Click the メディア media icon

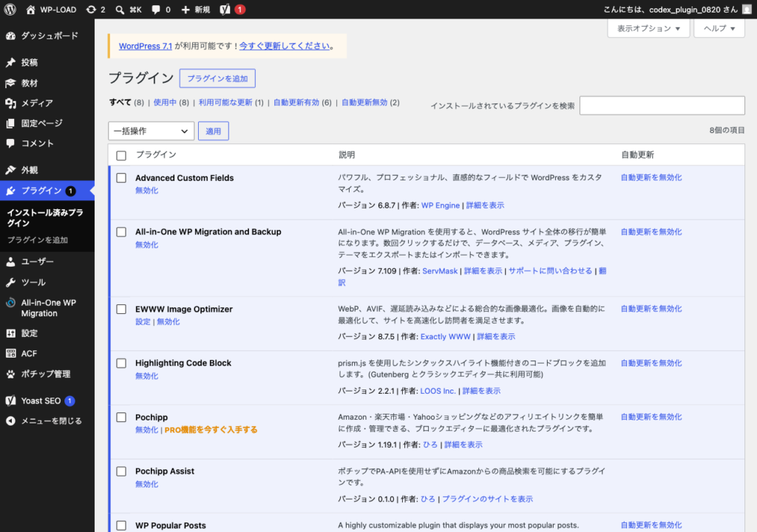[10, 103]
